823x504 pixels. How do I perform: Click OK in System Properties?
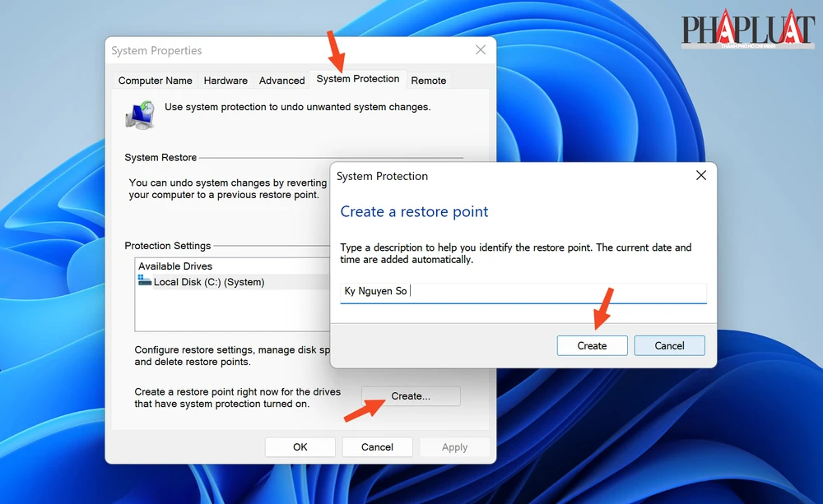click(300, 446)
